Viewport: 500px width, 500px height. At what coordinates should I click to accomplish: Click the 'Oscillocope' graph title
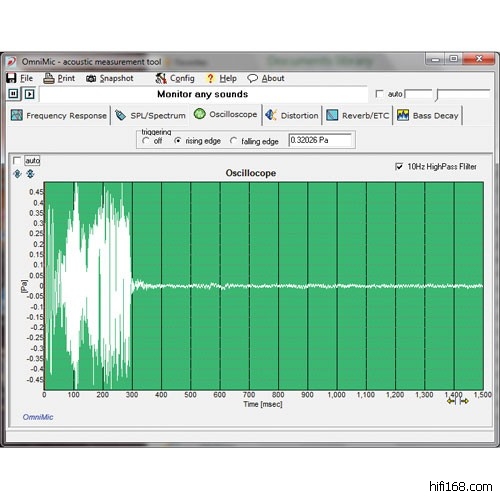pyautogui.click(x=251, y=173)
